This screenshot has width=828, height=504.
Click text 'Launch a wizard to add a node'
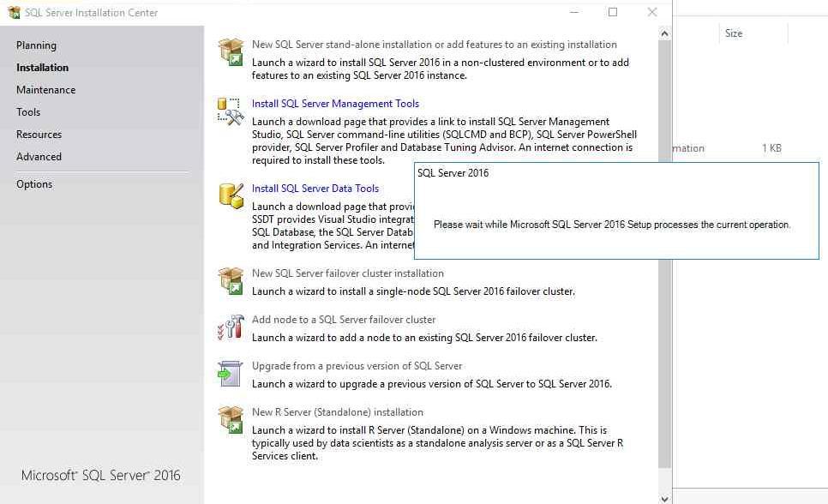(x=424, y=338)
